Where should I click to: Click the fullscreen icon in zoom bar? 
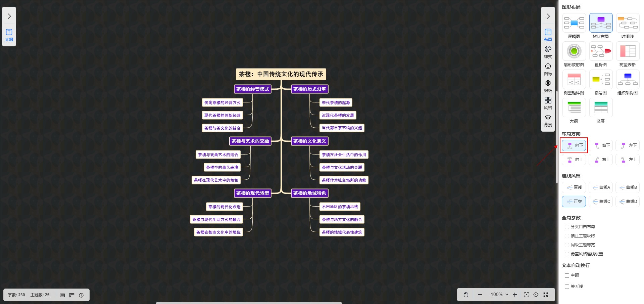546,295
